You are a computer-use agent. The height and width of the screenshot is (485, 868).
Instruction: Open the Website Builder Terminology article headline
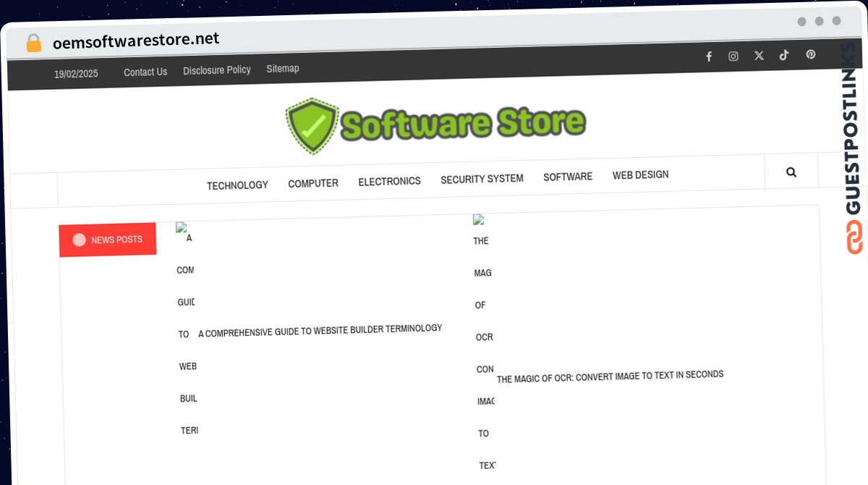click(x=320, y=331)
